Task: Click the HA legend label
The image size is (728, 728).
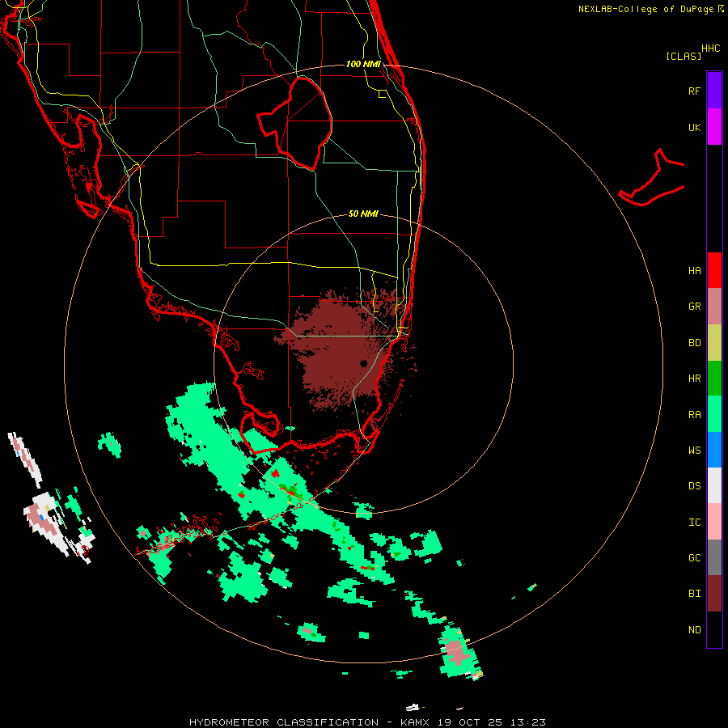Action: point(694,271)
